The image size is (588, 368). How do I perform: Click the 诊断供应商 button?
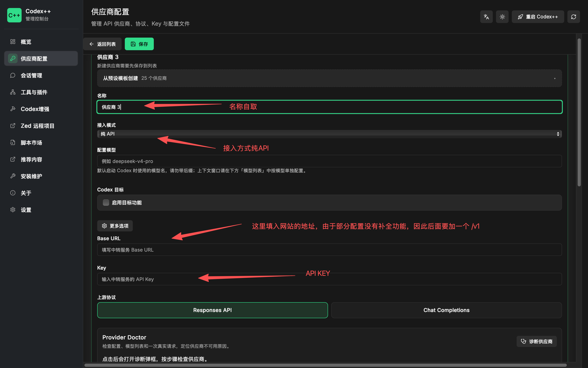coord(537,341)
